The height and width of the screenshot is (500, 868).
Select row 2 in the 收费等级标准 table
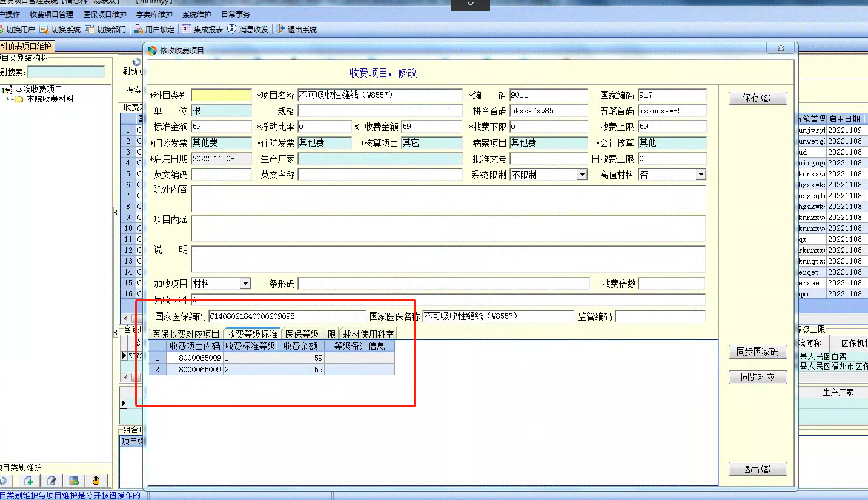point(272,369)
